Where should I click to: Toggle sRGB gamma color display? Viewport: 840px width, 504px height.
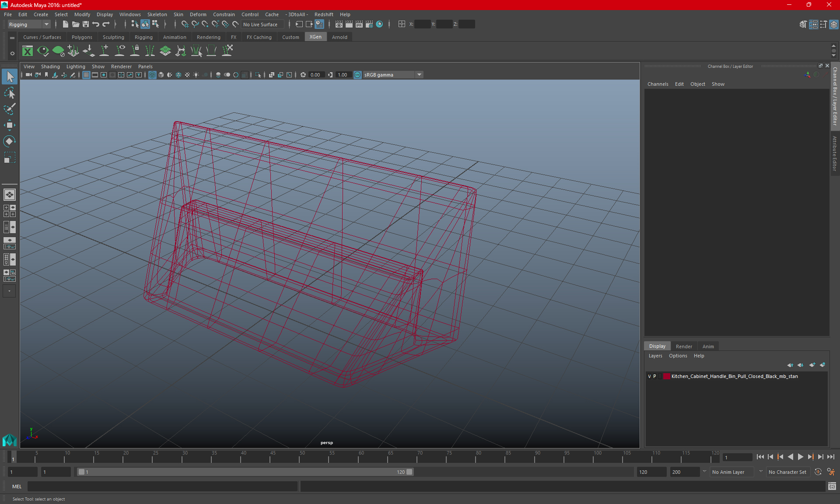point(357,74)
